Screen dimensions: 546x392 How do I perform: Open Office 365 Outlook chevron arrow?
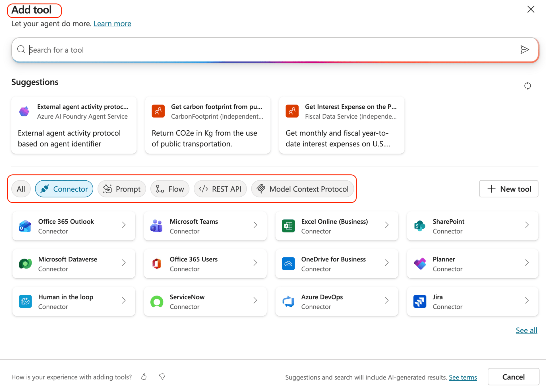tap(124, 225)
